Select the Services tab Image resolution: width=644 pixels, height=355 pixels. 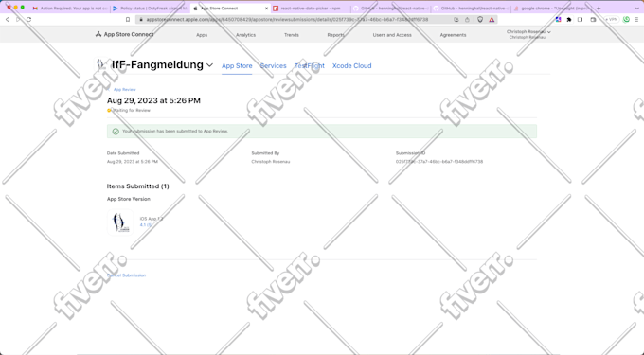(x=273, y=65)
